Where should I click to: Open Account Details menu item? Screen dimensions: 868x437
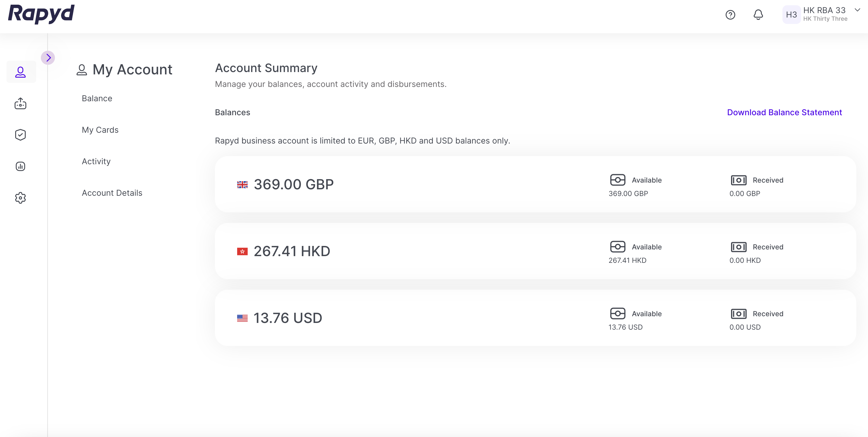(x=112, y=193)
